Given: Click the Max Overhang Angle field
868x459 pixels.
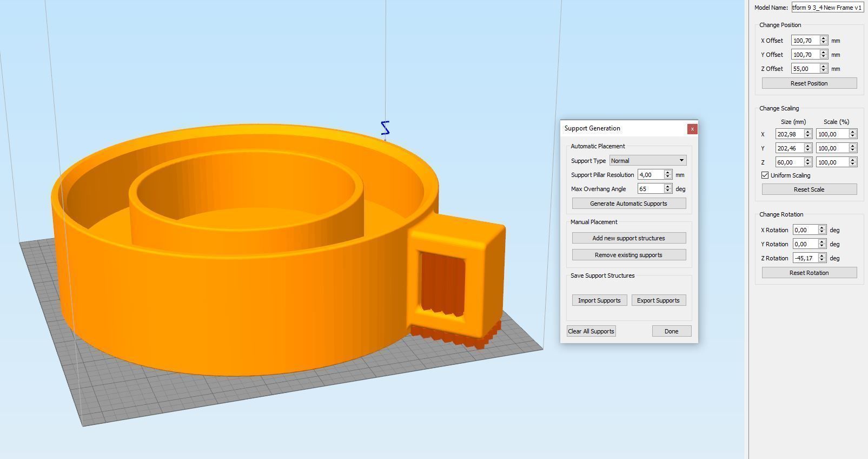Looking at the screenshot, I should pyautogui.click(x=651, y=188).
